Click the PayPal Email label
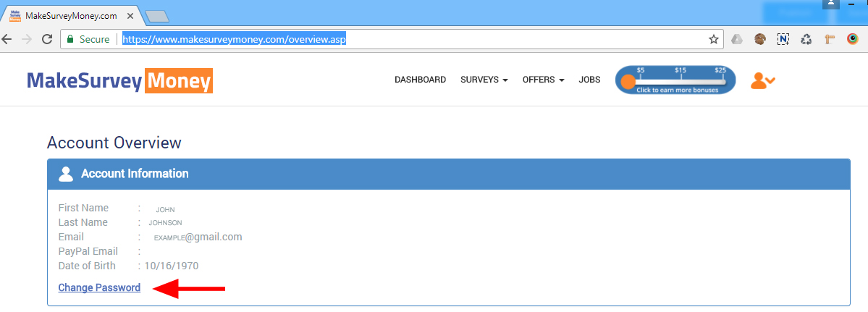 pos(88,252)
